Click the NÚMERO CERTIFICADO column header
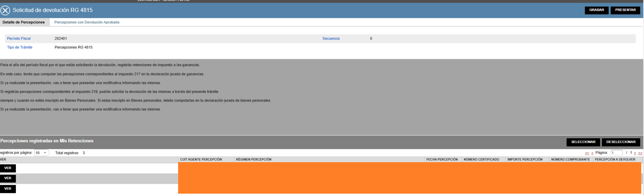 click(481, 159)
